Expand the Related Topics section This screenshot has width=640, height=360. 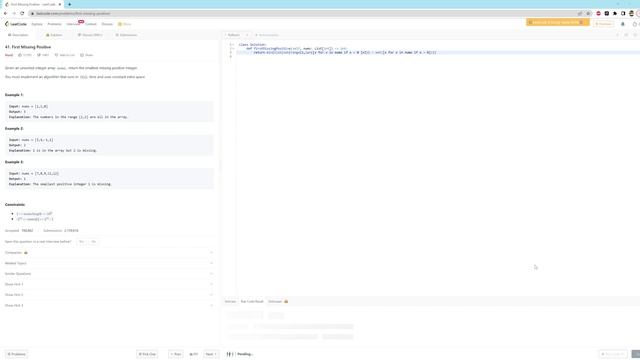109,263
